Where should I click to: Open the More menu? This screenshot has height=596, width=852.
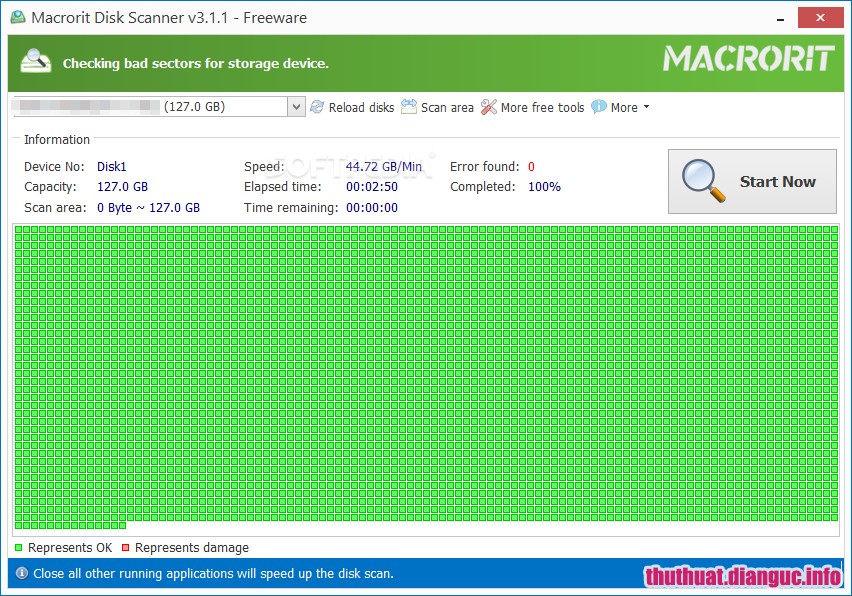[624, 108]
